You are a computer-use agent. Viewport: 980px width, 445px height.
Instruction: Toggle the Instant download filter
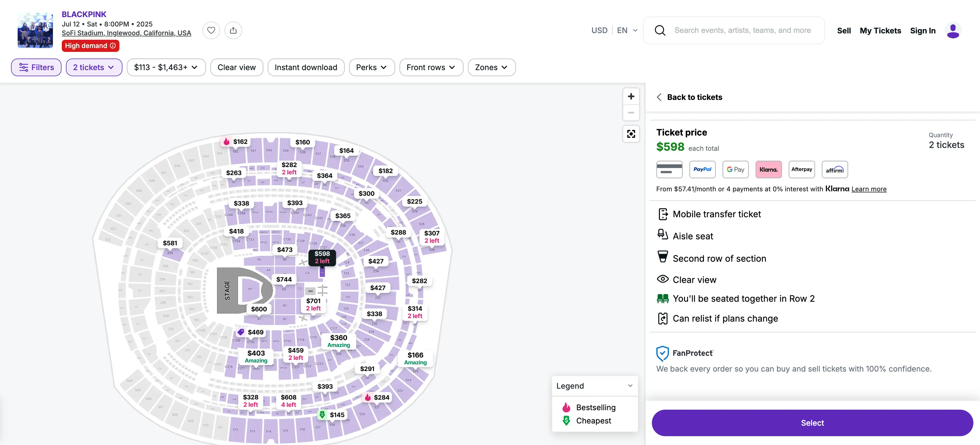pyautogui.click(x=306, y=67)
